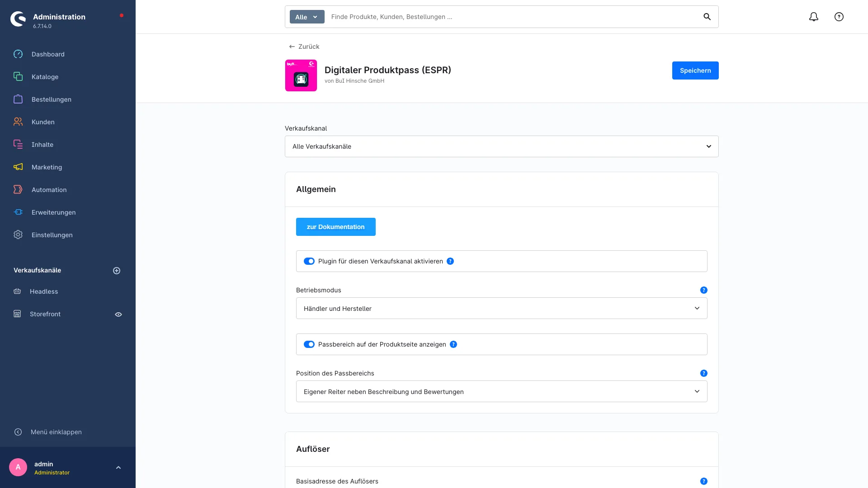The image size is (868, 488).
Task: Click the Shopware logo icon
Action: click(18, 19)
